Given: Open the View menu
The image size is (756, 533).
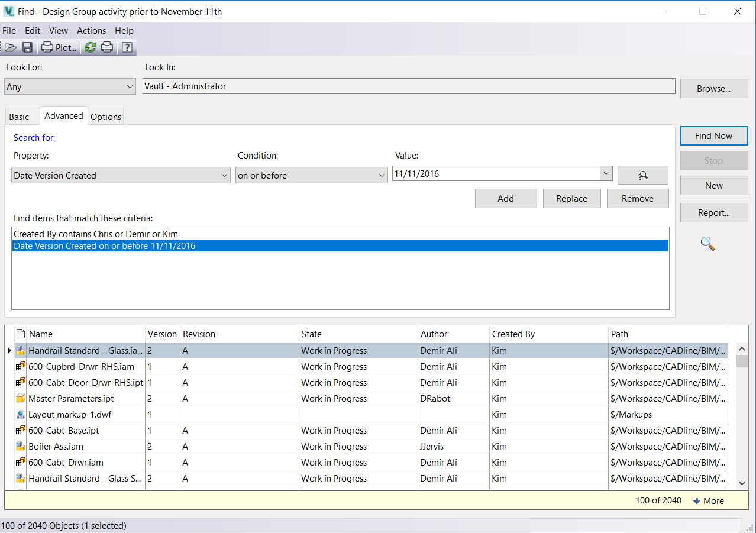Looking at the screenshot, I should pos(59,30).
